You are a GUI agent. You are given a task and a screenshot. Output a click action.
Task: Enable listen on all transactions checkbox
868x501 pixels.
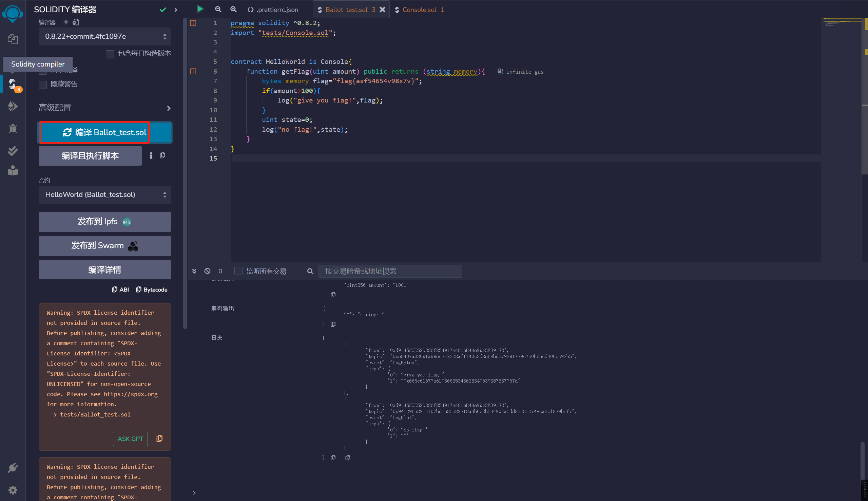coord(238,271)
